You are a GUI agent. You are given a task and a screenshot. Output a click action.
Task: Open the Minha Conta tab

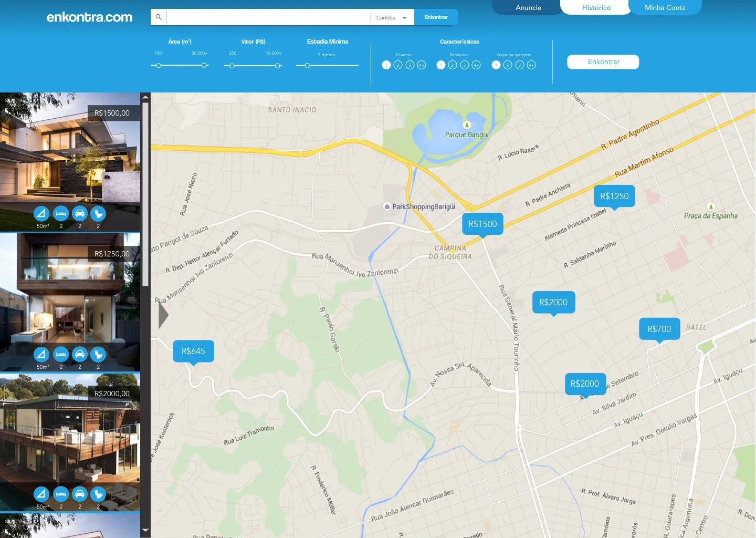665,7
